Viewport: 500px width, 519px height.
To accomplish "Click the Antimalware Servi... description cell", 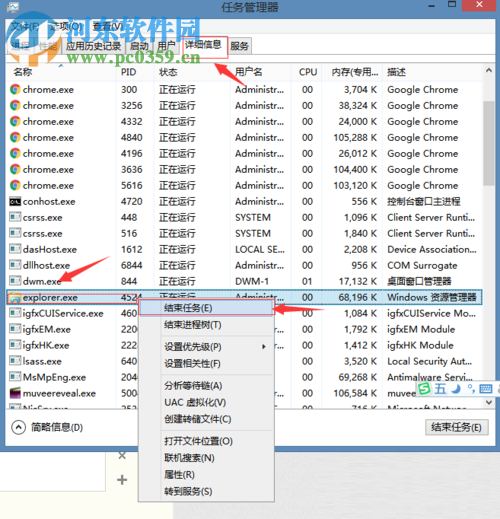I will (x=430, y=377).
